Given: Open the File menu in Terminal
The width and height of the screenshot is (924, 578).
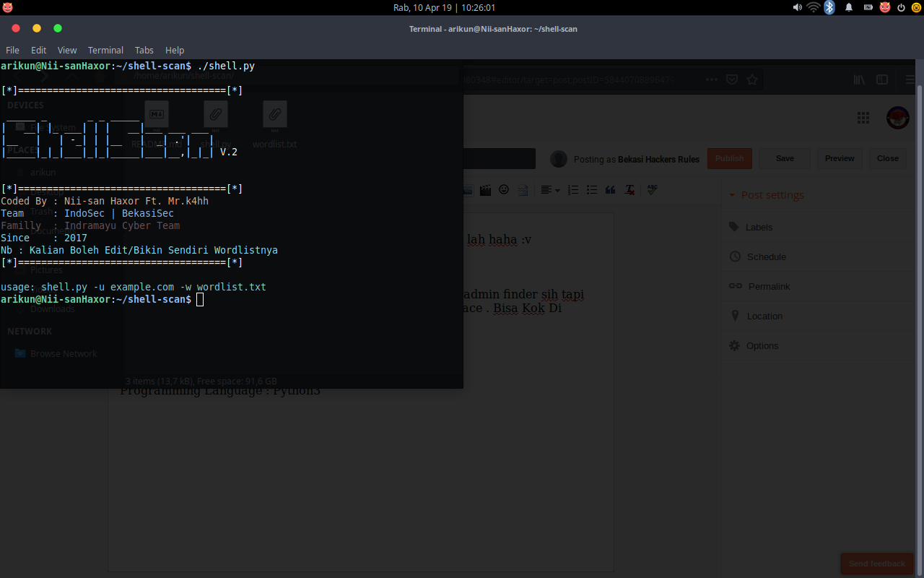Looking at the screenshot, I should 12,50.
